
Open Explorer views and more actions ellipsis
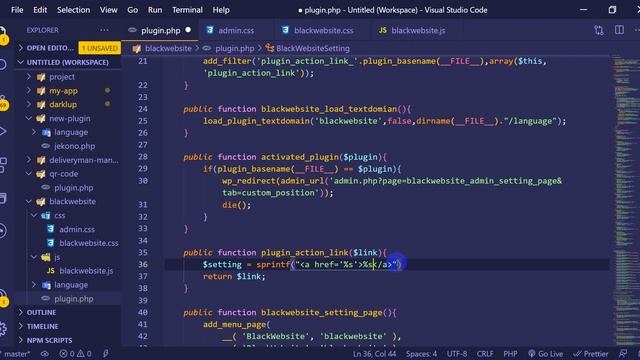[x=104, y=30]
